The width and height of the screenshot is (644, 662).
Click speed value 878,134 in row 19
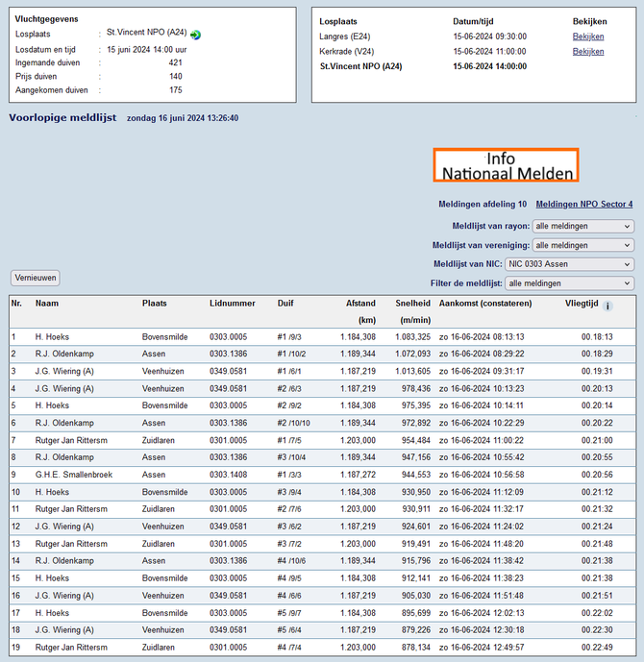tap(416, 648)
